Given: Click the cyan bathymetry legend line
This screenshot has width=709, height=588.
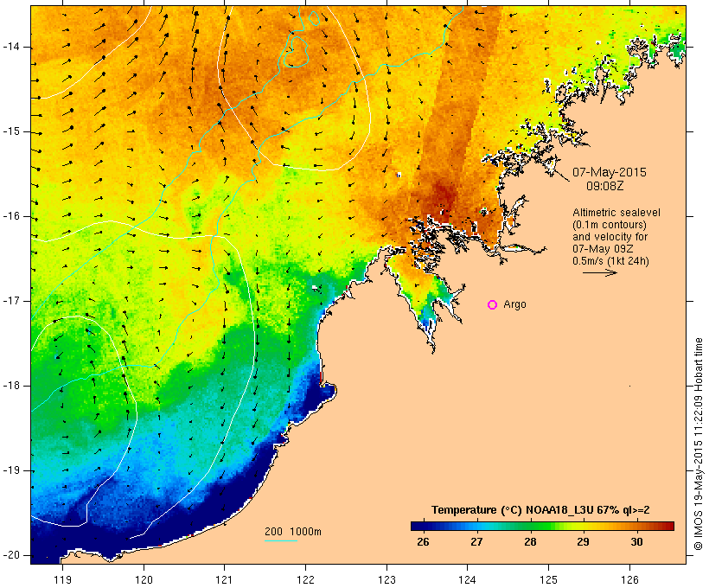Looking at the screenshot, I should coord(281,540).
